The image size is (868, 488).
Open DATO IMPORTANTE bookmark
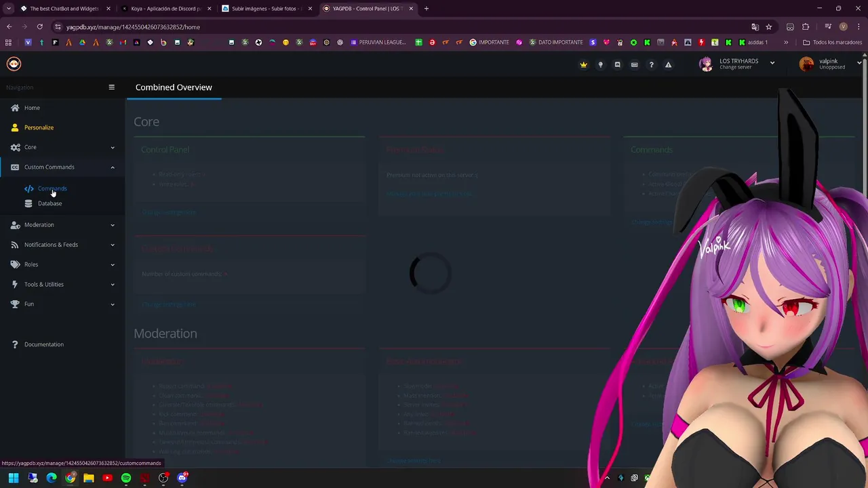[555, 42]
